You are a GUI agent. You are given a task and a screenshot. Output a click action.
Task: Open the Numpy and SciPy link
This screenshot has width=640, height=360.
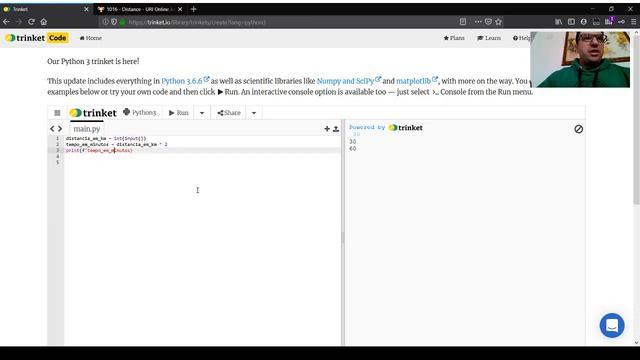349,81
